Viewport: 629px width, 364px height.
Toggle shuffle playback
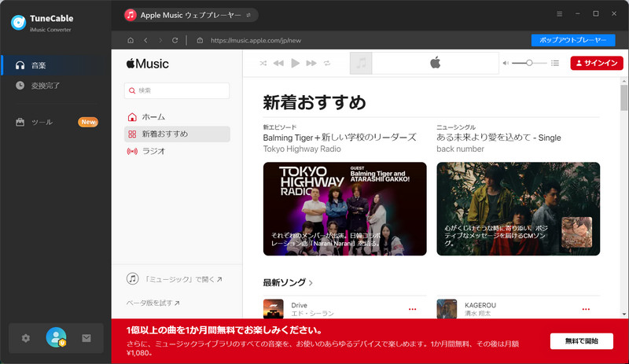[263, 63]
